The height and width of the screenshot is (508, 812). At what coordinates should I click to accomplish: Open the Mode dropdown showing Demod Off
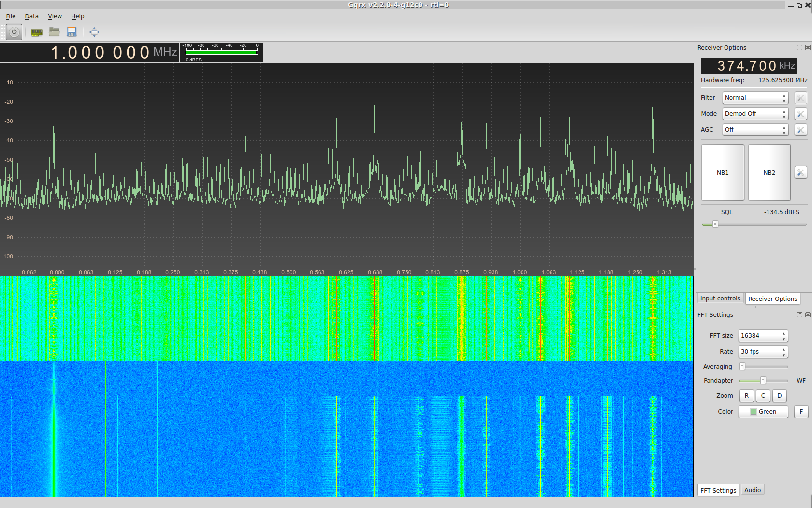click(755, 114)
